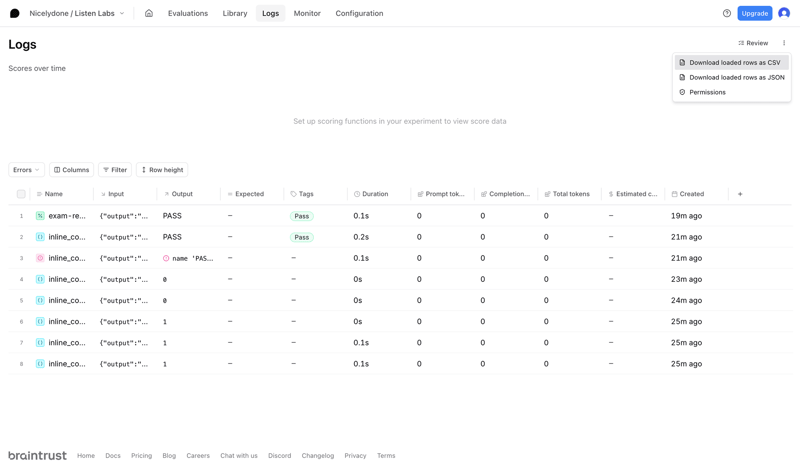Viewport: 800px width, 470px height.
Task: Go to the Library tab
Action: pyautogui.click(x=235, y=13)
